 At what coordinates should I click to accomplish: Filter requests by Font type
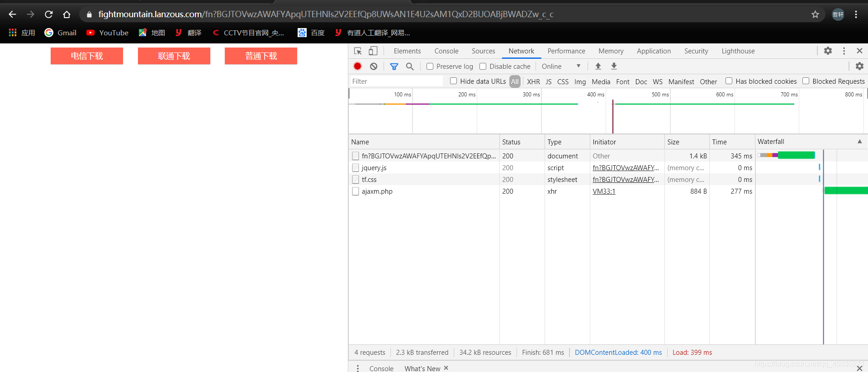click(x=622, y=81)
